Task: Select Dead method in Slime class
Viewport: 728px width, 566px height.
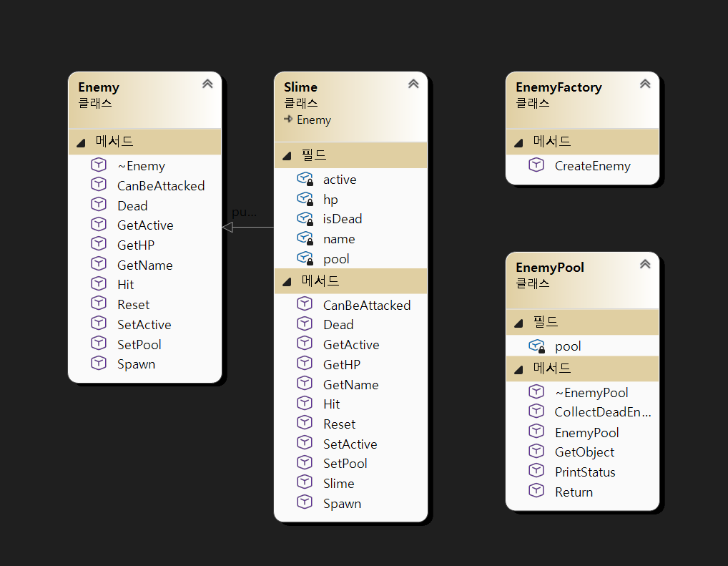Action: (x=338, y=325)
